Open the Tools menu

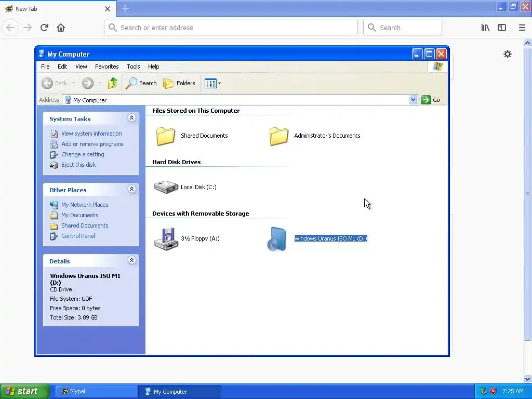tap(134, 66)
